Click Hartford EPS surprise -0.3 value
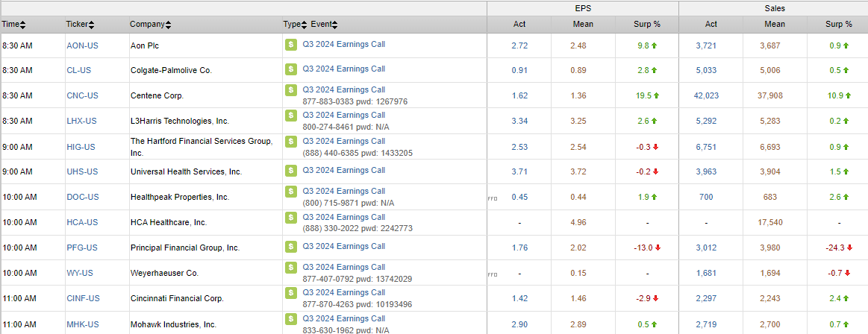 pos(644,147)
